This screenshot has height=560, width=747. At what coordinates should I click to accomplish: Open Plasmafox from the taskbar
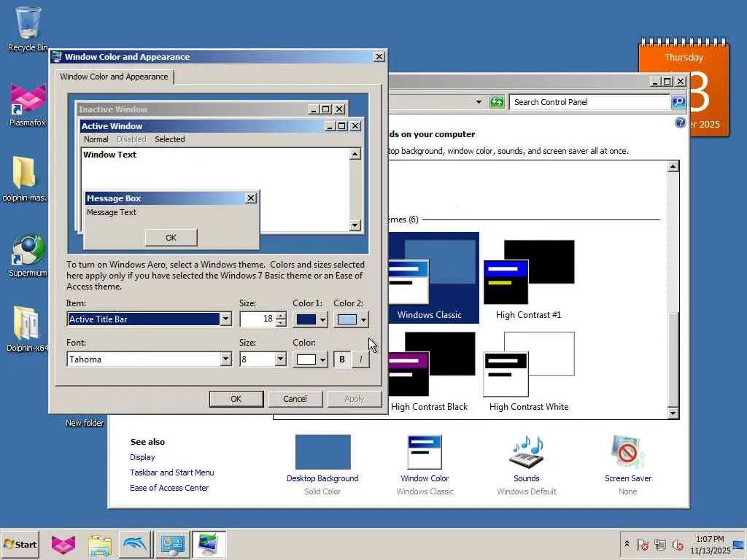click(x=63, y=544)
